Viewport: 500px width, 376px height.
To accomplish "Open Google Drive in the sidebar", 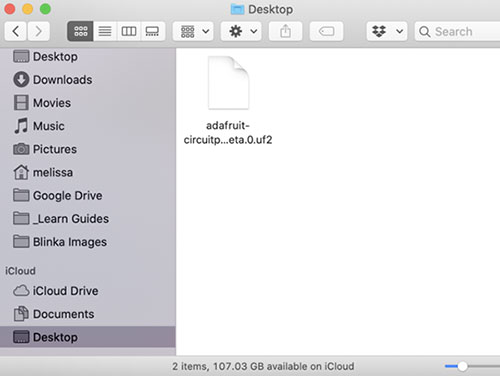I will tap(88, 195).
